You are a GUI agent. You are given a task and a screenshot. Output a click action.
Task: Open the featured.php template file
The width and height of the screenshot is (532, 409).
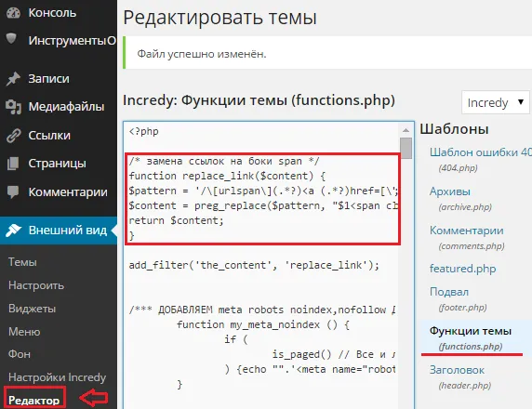coord(463,269)
